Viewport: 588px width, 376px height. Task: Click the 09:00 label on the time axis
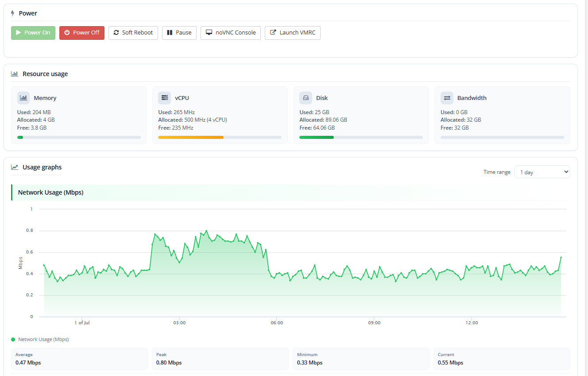click(x=374, y=323)
